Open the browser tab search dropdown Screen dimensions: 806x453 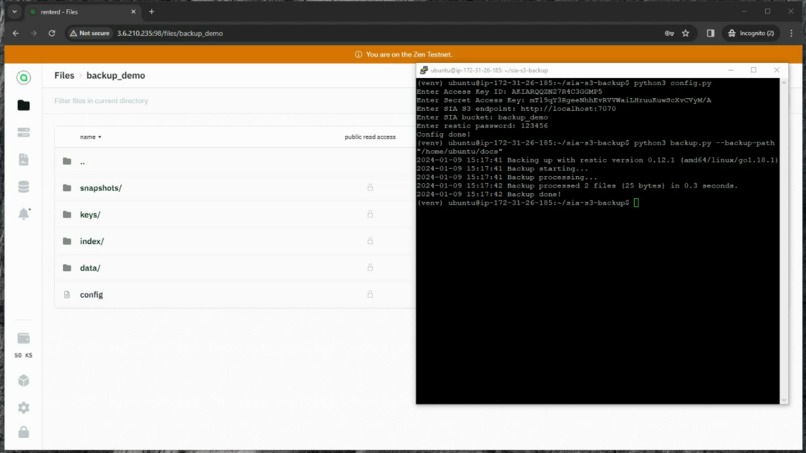[x=14, y=11]
